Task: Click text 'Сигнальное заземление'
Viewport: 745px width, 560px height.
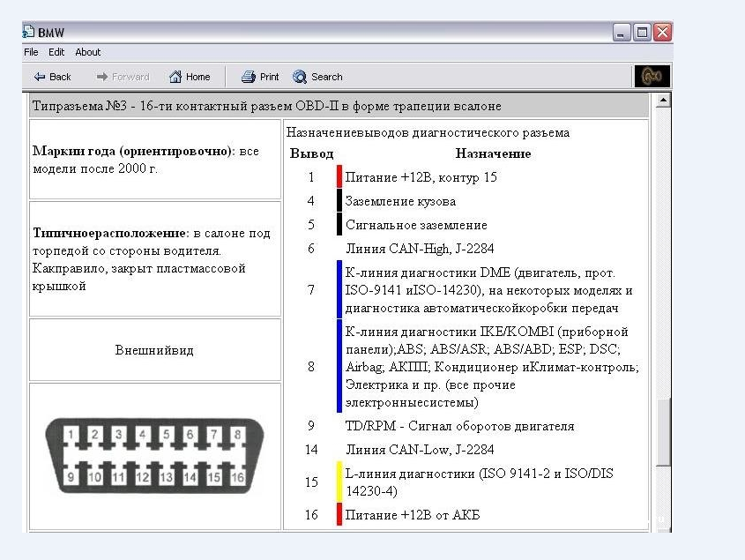Action: coord(416,225)
